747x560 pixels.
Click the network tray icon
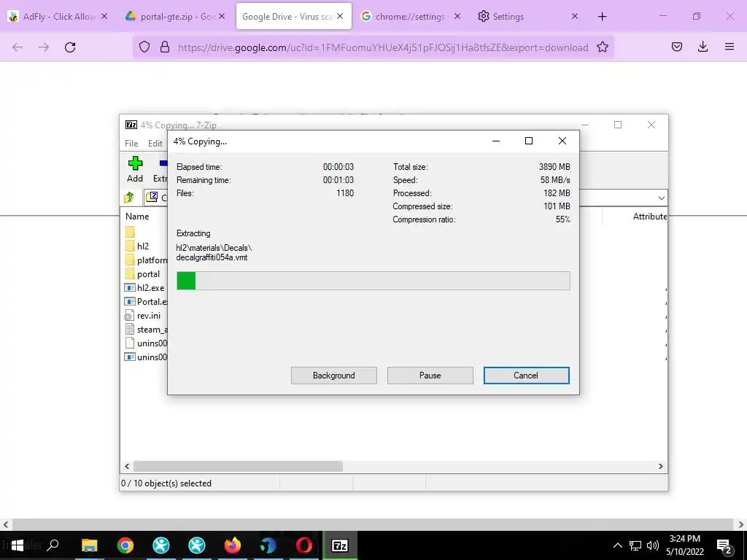635,545
